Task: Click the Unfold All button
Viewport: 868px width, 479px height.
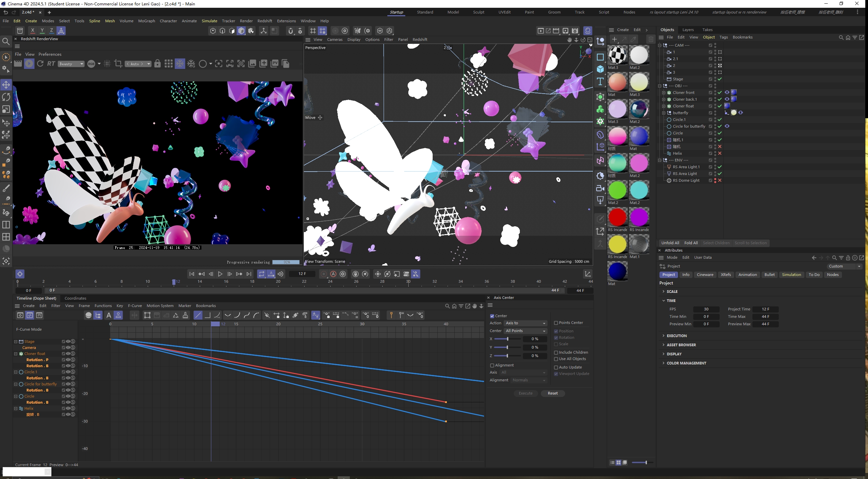Action: [670, 243]
